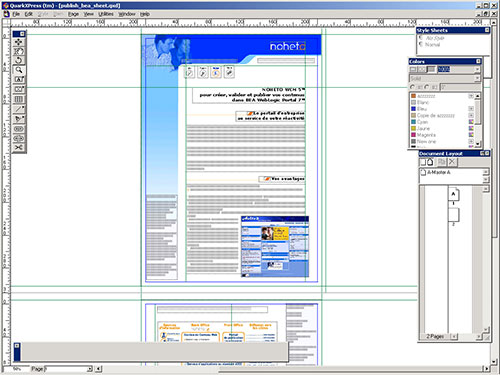Select the Zoom magnifier tool
This screenshot has height=375, width=500.
click(19, 70)
